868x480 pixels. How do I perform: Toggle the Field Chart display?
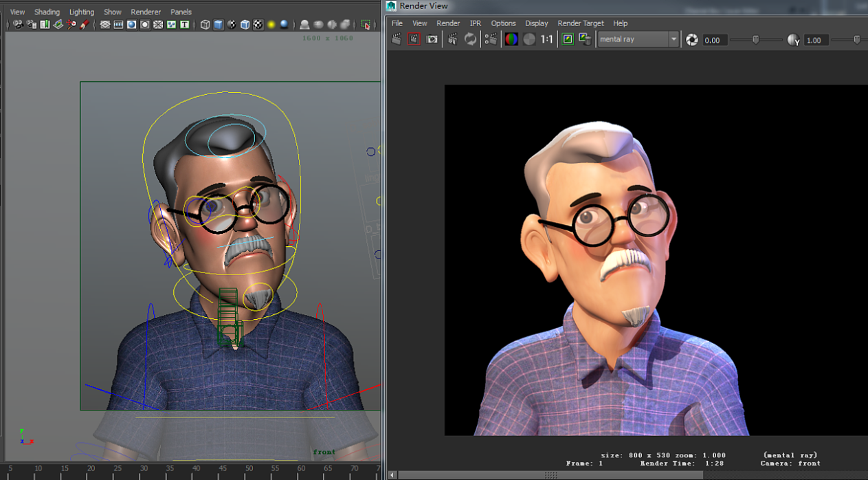point(158,25)
